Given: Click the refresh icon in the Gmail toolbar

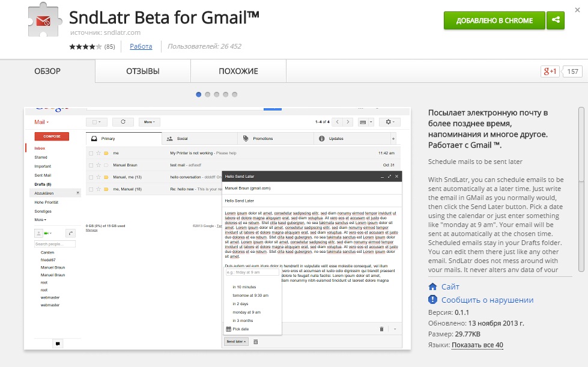Looking at the screenshot, I should (124, 122).
